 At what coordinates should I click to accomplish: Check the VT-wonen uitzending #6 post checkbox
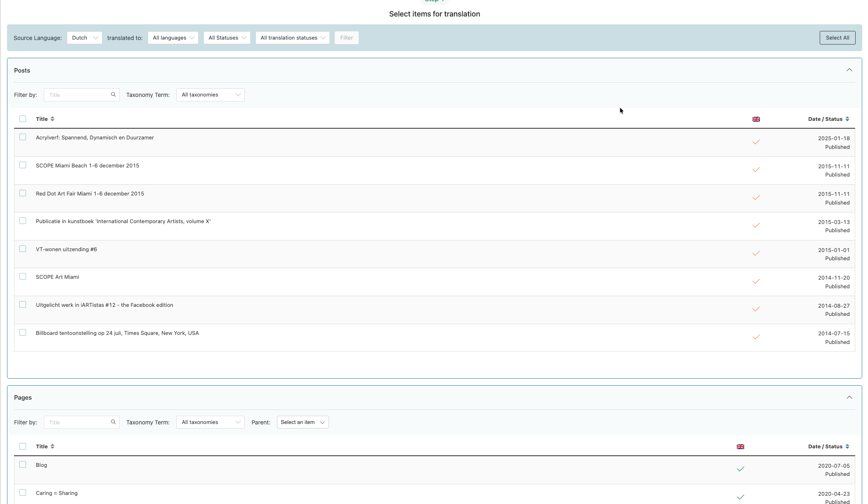coord(23,249)
